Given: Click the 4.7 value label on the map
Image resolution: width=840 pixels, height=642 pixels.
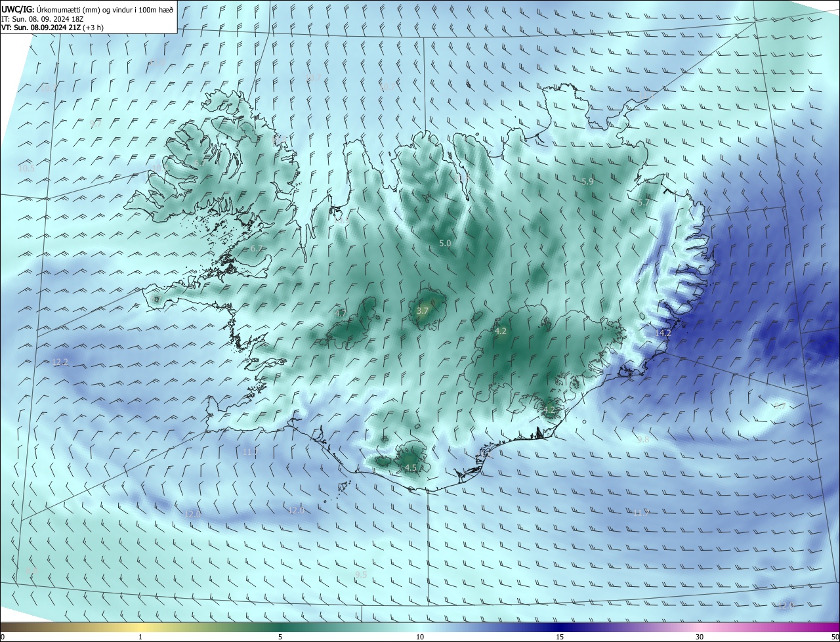Looking at the screenshot, I should [341, 314].
